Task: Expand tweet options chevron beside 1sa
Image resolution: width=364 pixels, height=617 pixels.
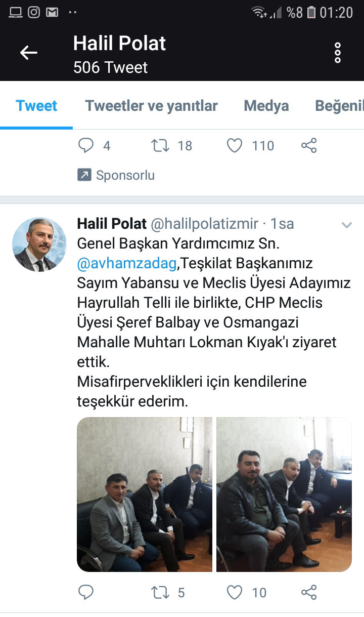Action: 346,225
